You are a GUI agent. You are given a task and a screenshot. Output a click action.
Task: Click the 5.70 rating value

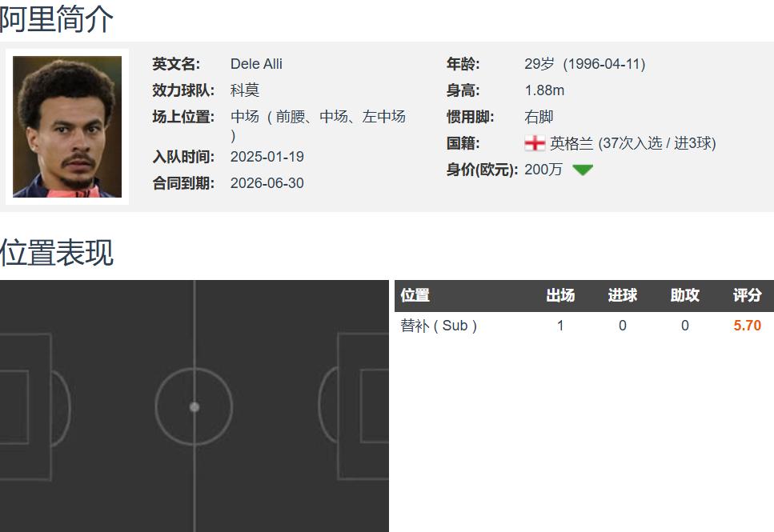(x=747, y=326)
